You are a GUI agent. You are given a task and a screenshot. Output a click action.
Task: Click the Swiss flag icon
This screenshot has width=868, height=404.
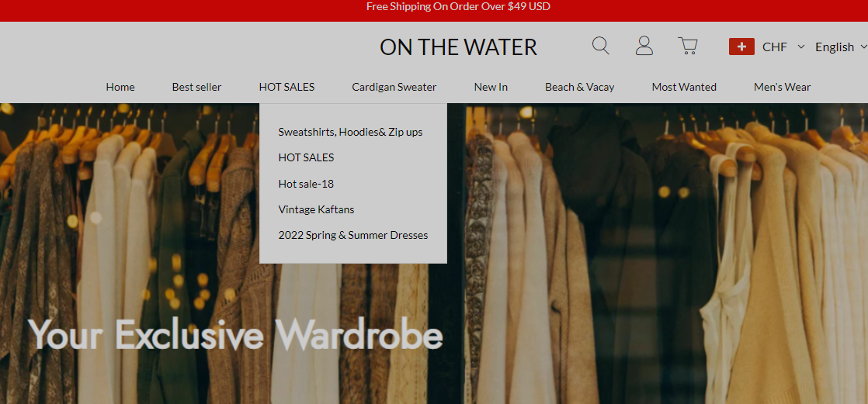click(741, 47)
